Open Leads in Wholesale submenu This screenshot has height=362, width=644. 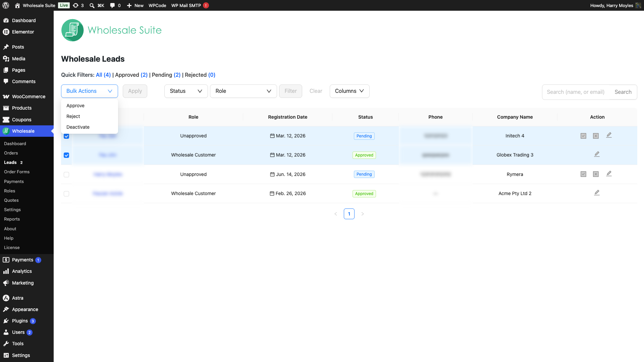coord(27,162)
